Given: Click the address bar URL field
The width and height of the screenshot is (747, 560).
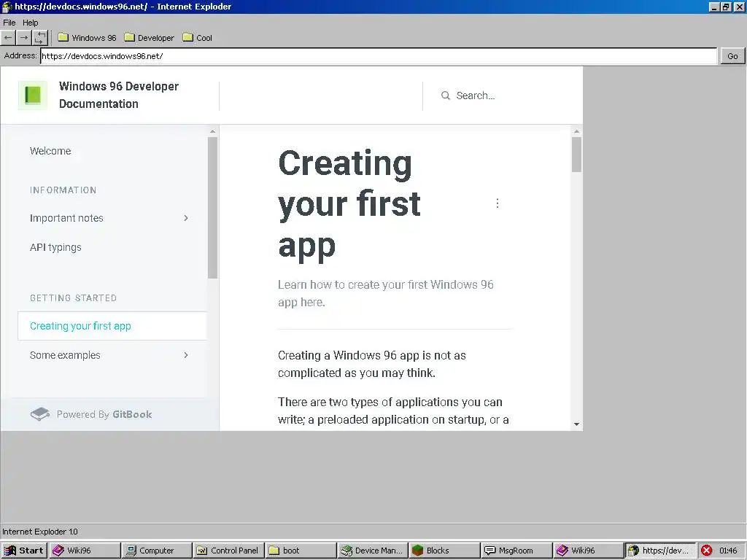Looking at the screenshot, I should click(x=379, y=55).
